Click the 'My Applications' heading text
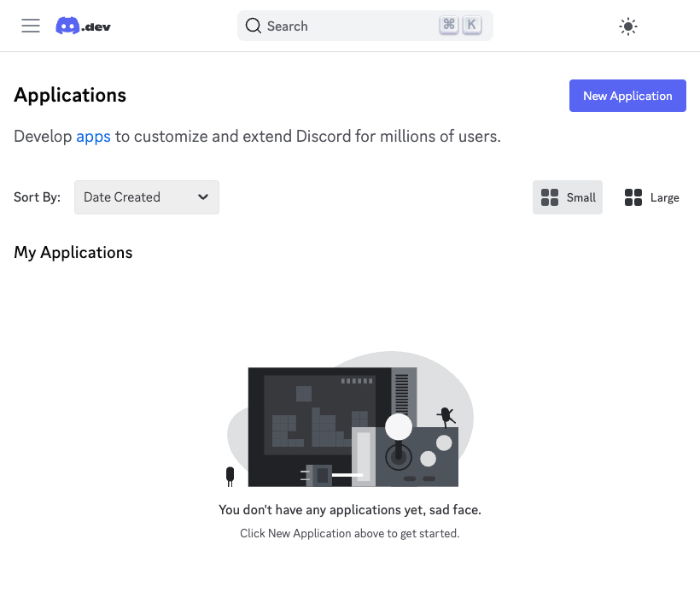 coord(73,252)
